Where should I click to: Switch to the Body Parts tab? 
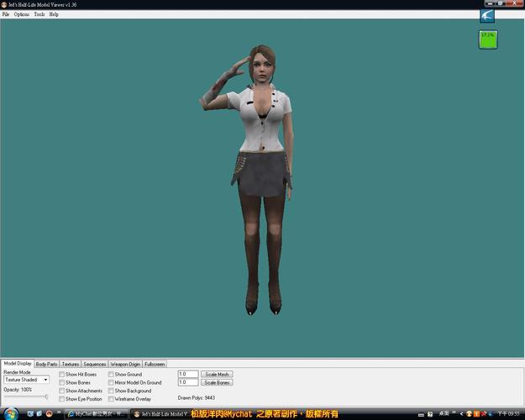(46, 364)
